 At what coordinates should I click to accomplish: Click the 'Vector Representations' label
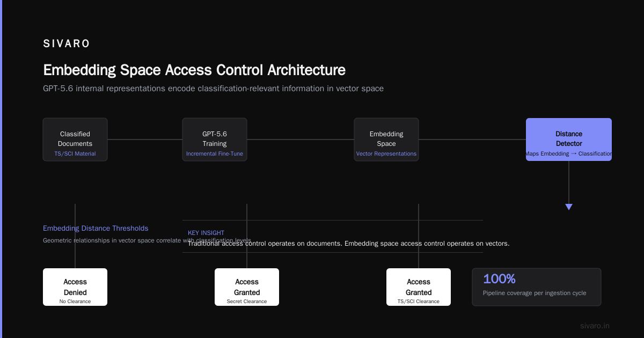pos(386,153)
